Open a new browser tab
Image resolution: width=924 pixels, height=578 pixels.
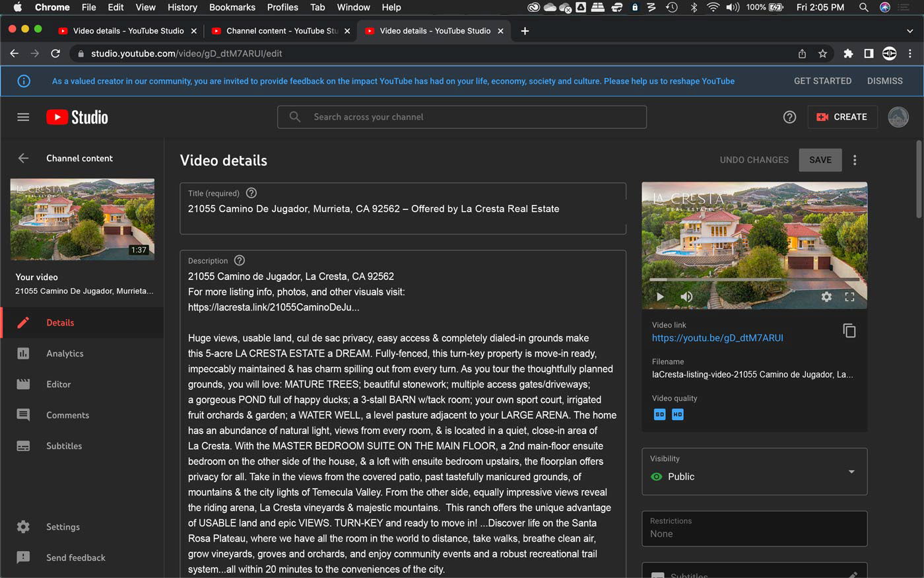[525, 31]
